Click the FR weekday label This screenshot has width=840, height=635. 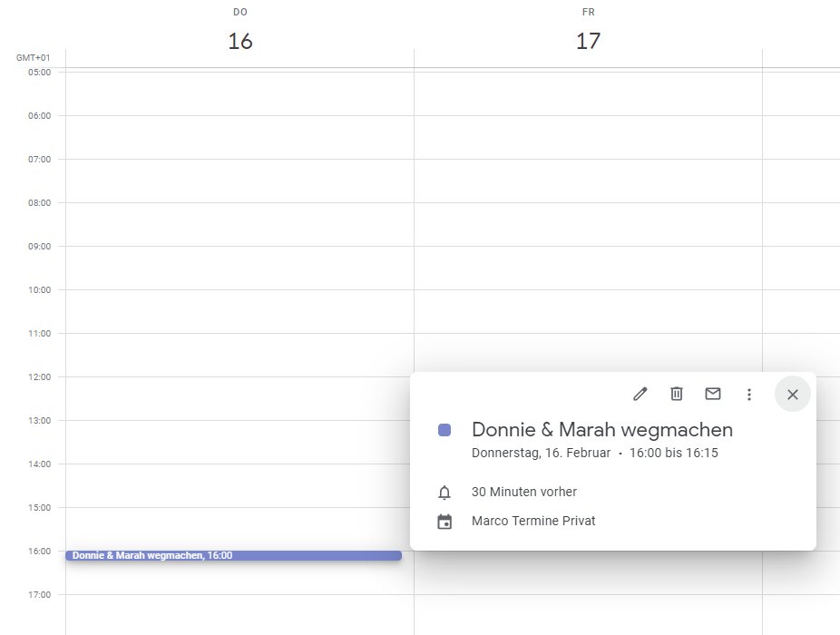588,12
